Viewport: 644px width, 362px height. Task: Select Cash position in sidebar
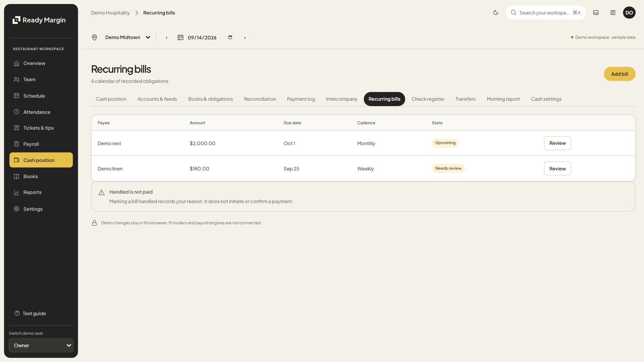(41, 160)
